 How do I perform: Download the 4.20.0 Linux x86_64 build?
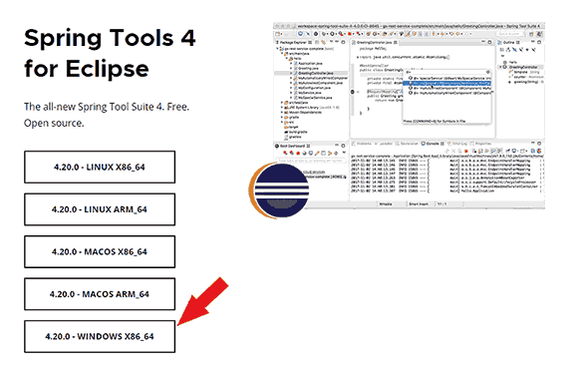click(x=100, y=167)
